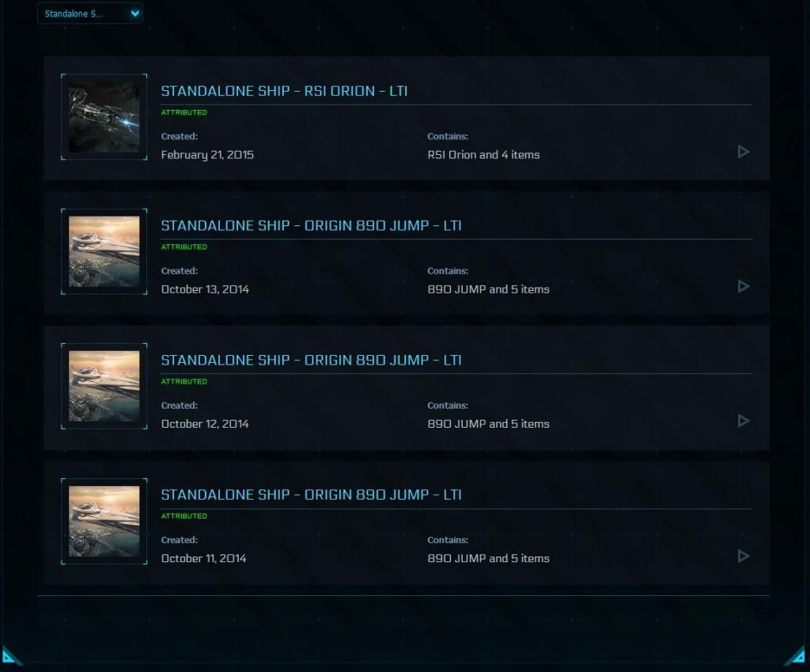The height and width of the screenshot is (672, 810).
Task: Open 890 Jump title created October 12, 2014
Action: pos(311,360)
